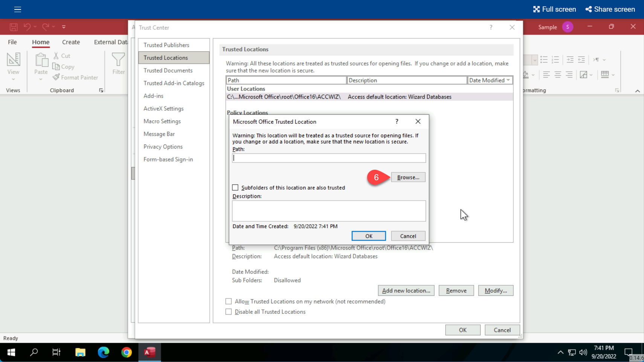Open the File tab
Screen dimensions: 644x362
12,42
